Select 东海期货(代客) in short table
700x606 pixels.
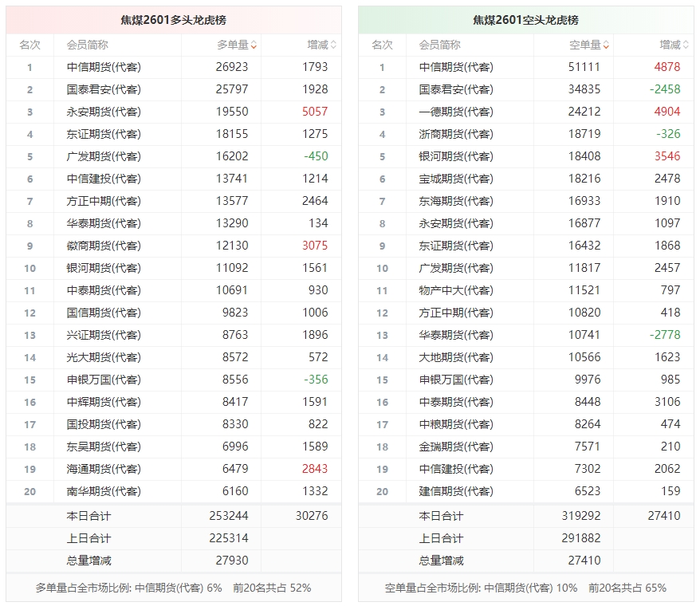tap(456, 201)
